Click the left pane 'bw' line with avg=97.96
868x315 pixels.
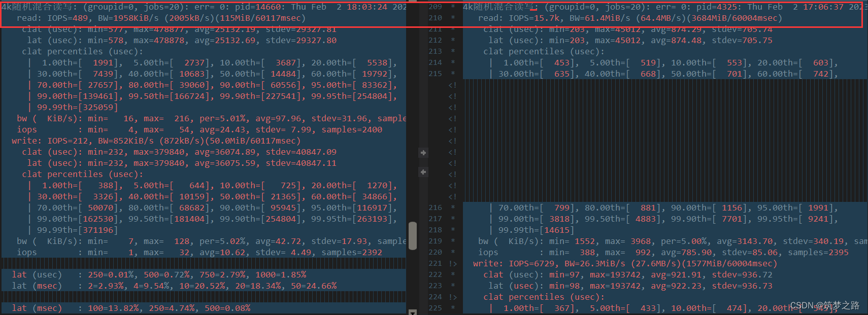tap(211, 119)
